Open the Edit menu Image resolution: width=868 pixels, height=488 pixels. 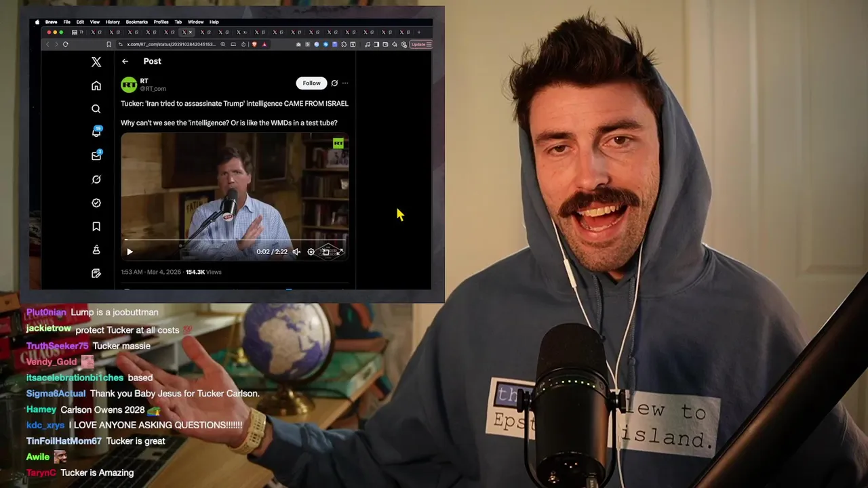(80, 22)
